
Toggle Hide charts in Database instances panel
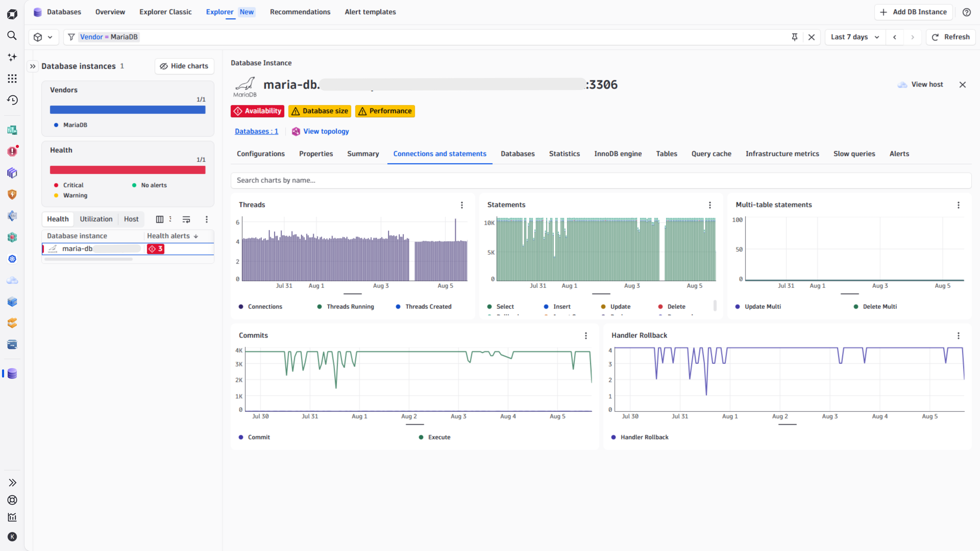coord(185,66)
